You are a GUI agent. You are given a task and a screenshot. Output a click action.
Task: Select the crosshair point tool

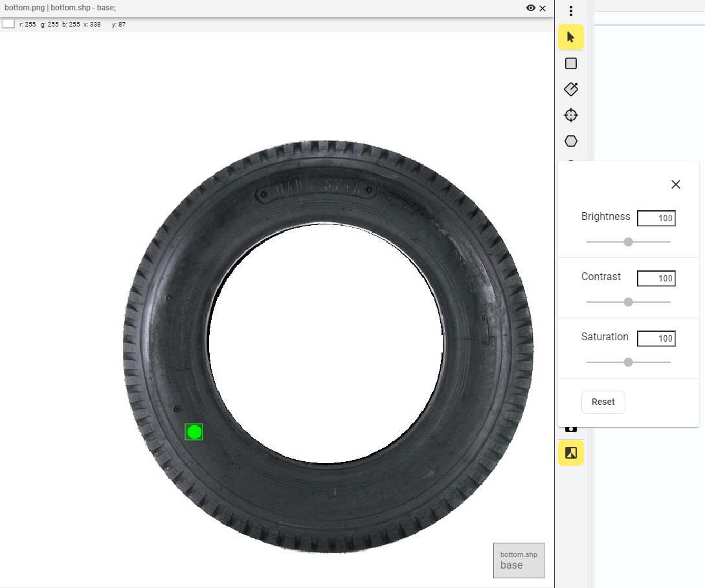tap(570, 114)
